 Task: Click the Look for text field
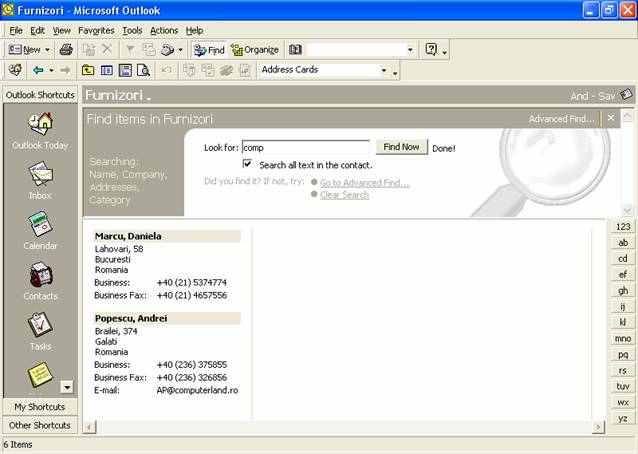click(x=306, y=147)
